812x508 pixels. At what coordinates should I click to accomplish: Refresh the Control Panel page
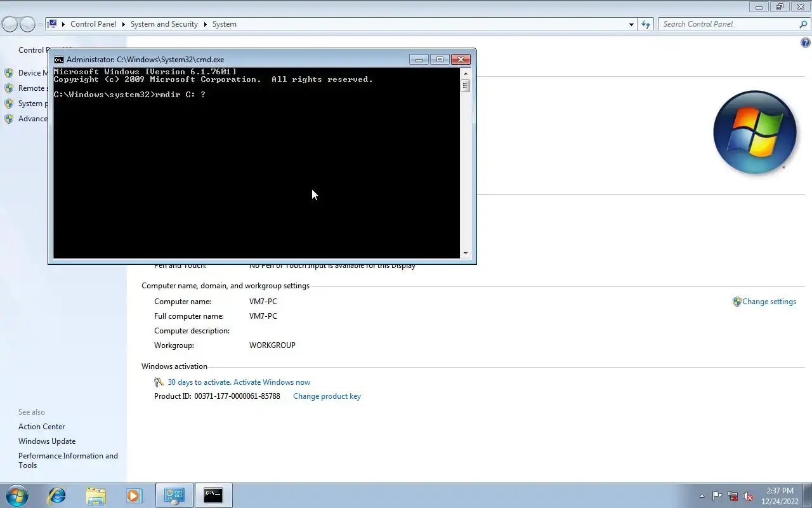coord(646,24)
